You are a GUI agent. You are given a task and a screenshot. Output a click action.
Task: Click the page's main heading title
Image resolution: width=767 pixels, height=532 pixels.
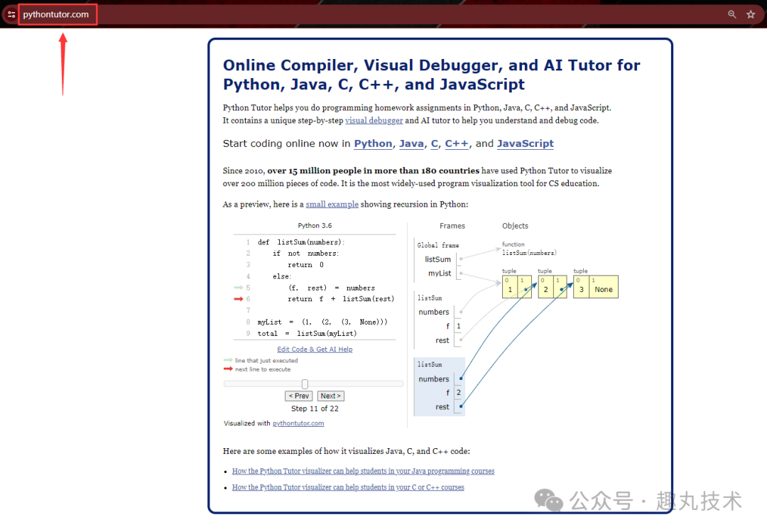pos(432,75)
